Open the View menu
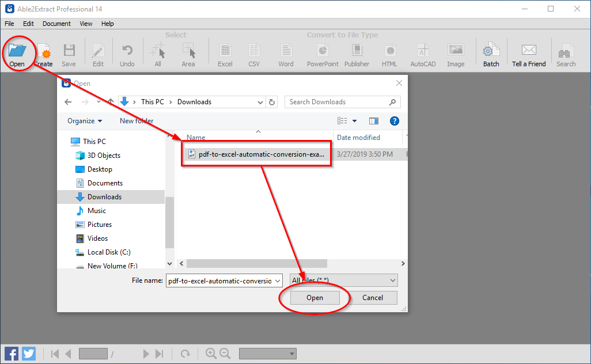The height and width of the screenshot is (364, 591). [x=85, y=24]
